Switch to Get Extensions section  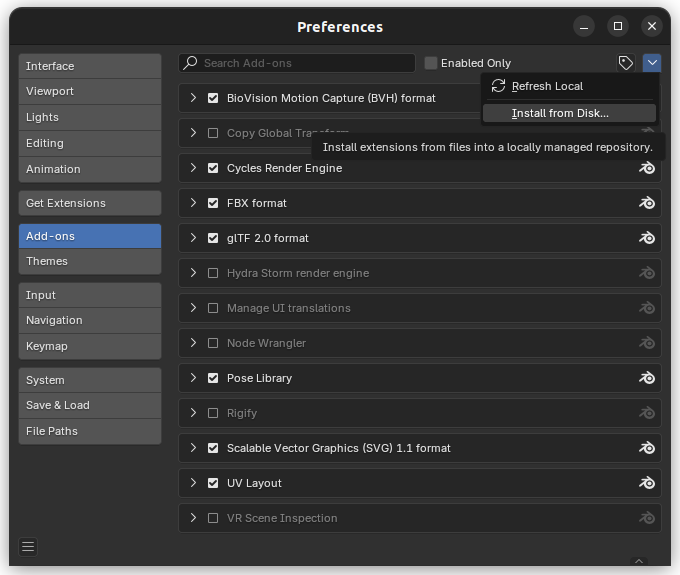click(90, 203)
